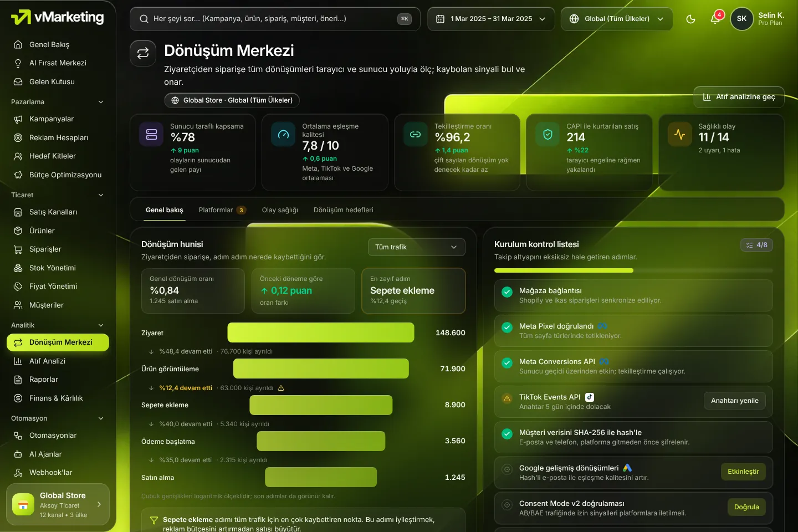Viewport: 798px width, 532px height.
Task: Click Webhook'lar icon in sidebar
Action: [18, 473]
